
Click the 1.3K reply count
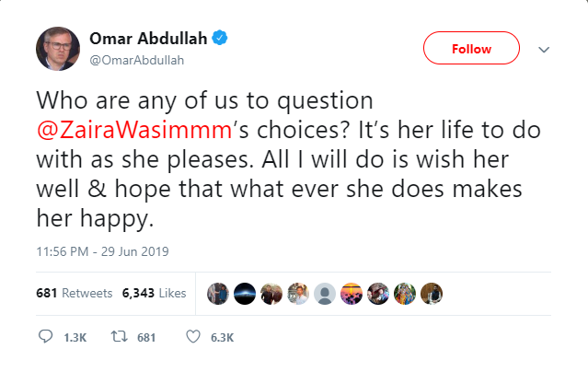[x=75, y=338]
